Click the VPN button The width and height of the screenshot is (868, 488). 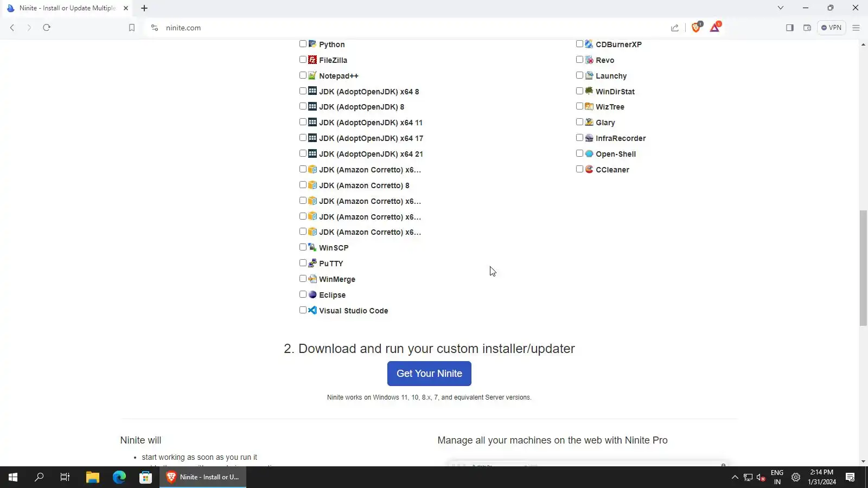(831, 28)
